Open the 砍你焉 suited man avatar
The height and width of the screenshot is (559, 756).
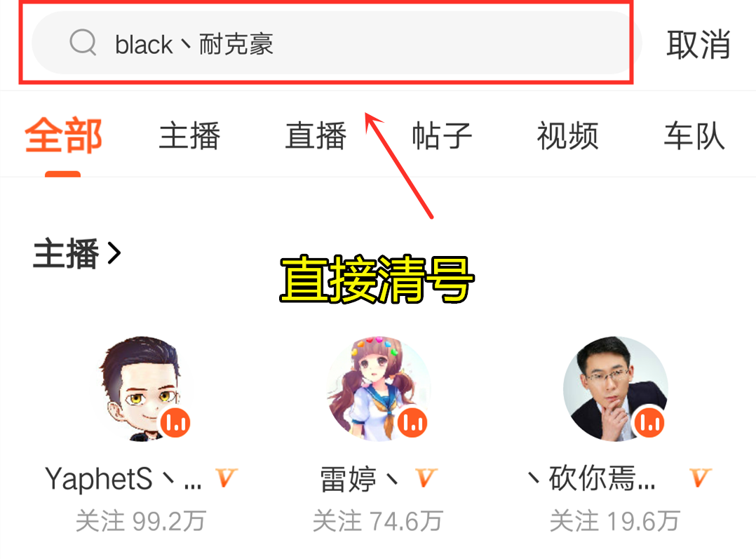(616, 389)
